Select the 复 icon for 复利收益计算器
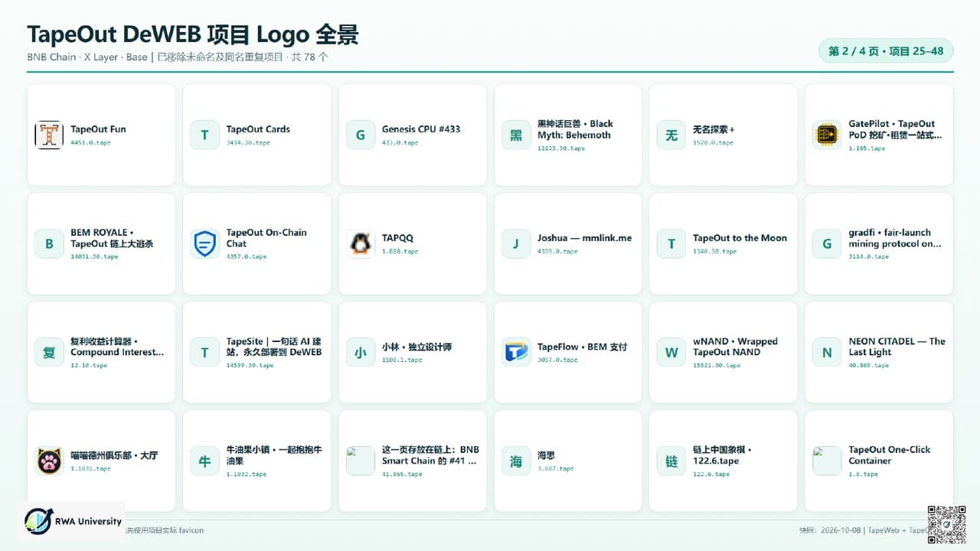The width and height of the screenshot is (980, 551). coord(49,353)
